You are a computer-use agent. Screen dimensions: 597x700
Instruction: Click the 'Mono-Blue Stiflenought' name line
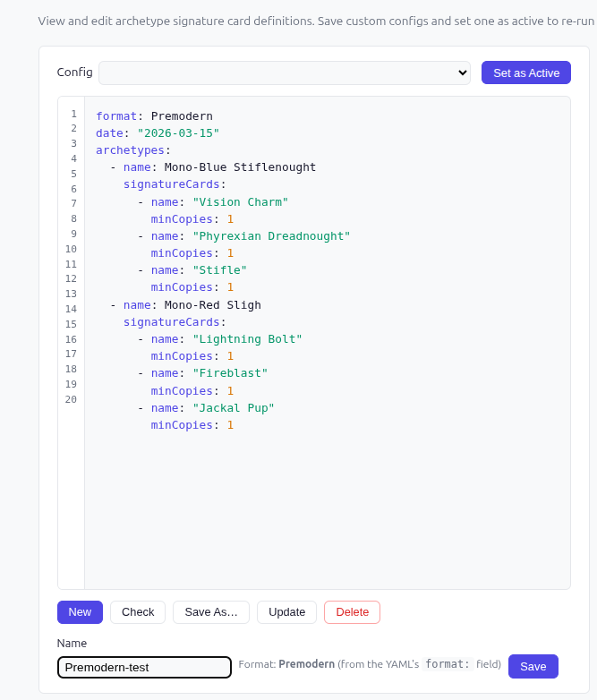(213, 167)
